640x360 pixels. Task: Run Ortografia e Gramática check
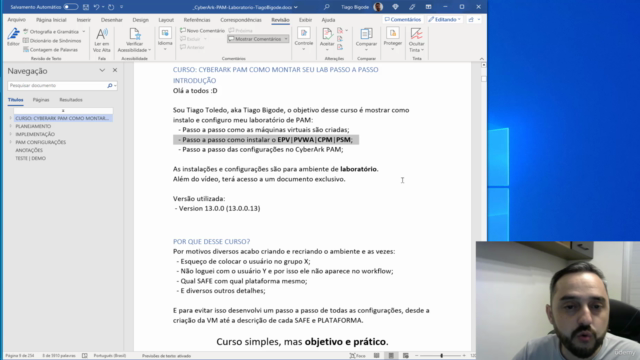click(51, 31)
